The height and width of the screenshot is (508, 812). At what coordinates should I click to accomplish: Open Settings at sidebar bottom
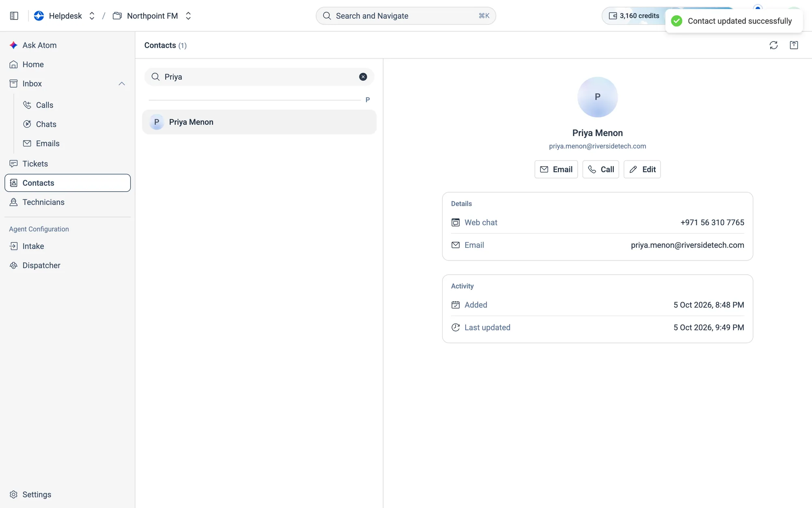click(x=67, y=494)
